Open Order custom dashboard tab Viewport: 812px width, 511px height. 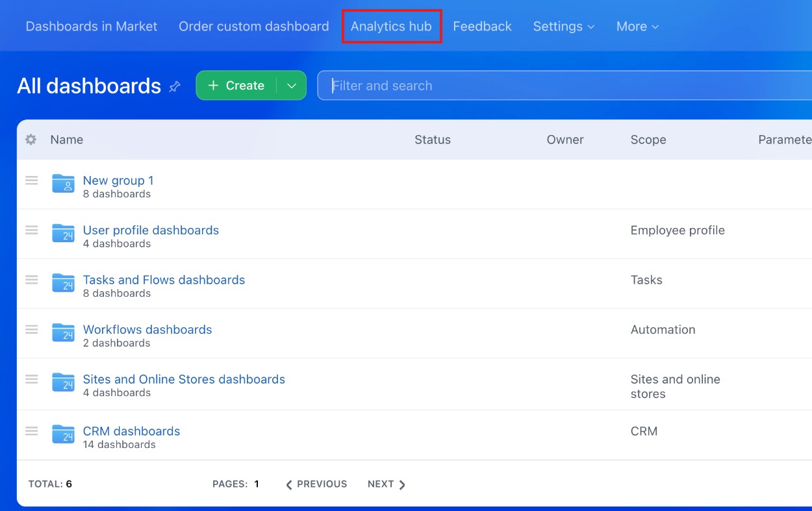[254, 27]
